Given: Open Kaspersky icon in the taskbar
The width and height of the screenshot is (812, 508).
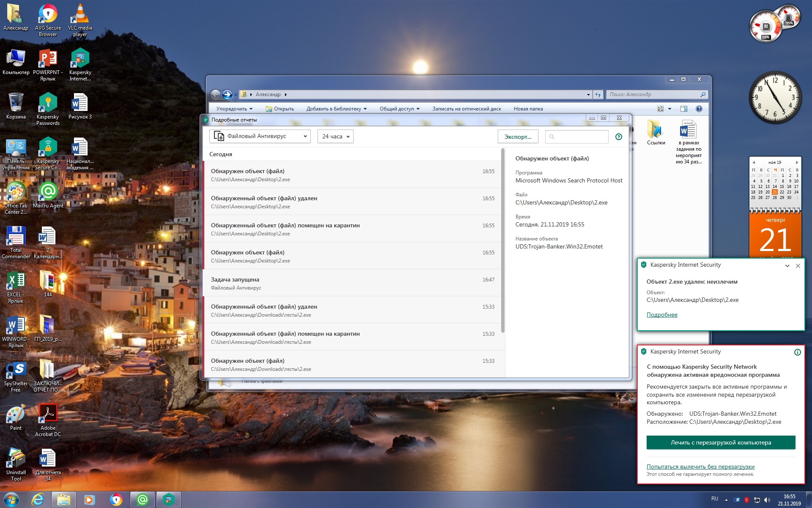Looking at the screenshot, I should coord(168,500).
